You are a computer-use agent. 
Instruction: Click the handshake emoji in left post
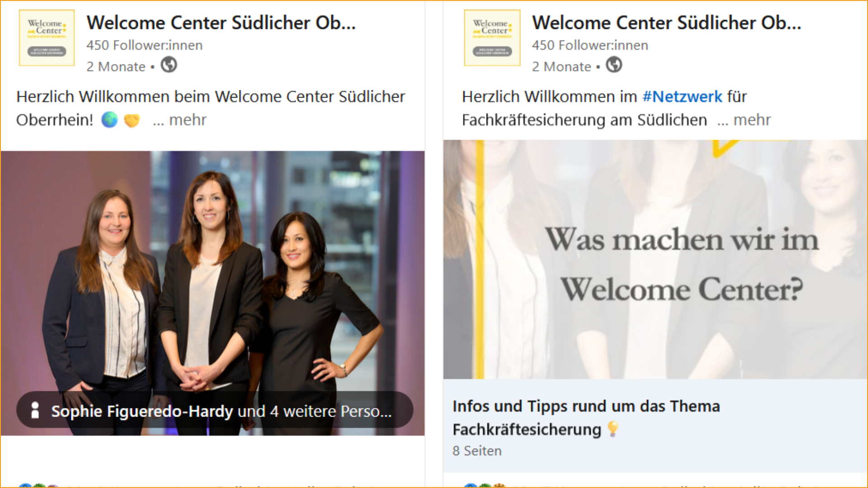(x=132, y=120)
